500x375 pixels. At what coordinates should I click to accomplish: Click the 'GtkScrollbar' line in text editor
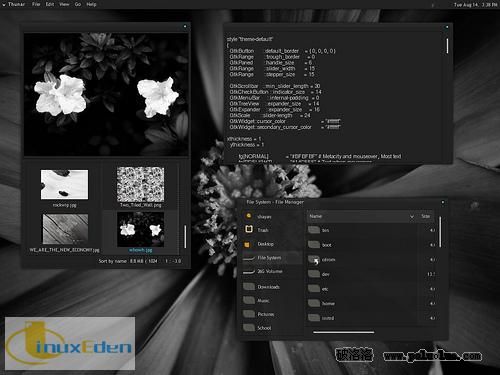pyautogui.click(x=275, y=86)
